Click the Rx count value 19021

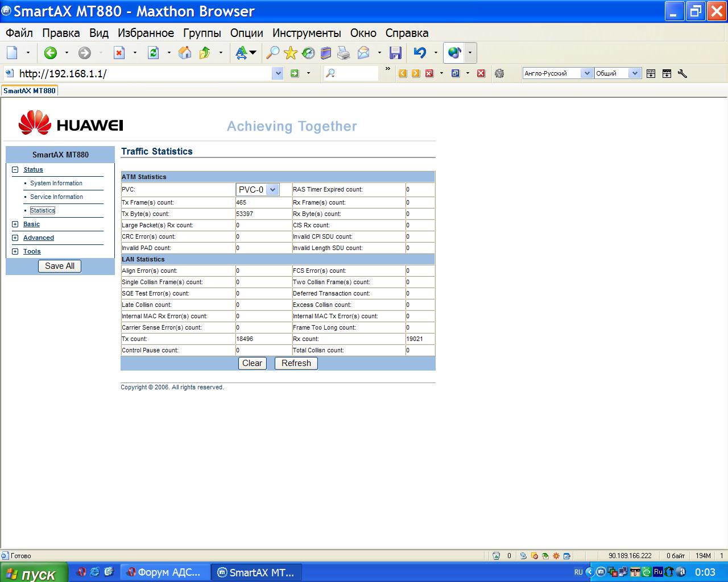(415, 339)
